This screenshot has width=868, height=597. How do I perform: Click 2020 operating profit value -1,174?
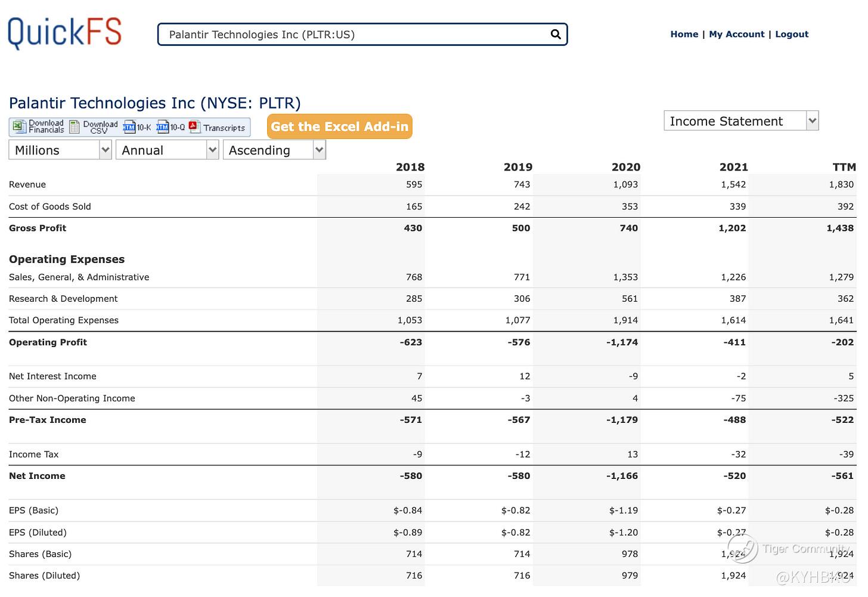pos(622,342)
